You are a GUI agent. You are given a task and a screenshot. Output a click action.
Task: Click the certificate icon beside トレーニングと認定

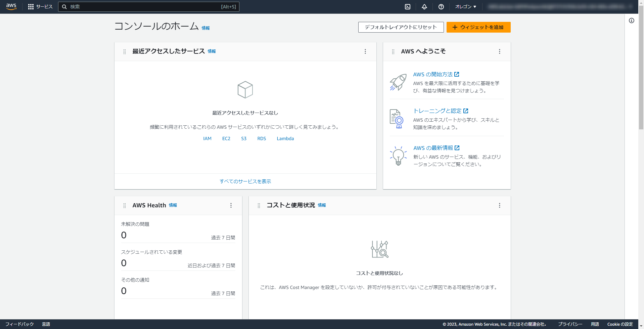(x=396, y=119)
